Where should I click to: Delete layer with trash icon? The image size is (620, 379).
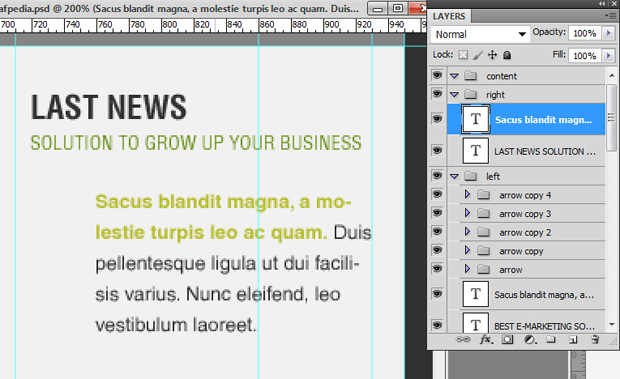coord(595,339)
